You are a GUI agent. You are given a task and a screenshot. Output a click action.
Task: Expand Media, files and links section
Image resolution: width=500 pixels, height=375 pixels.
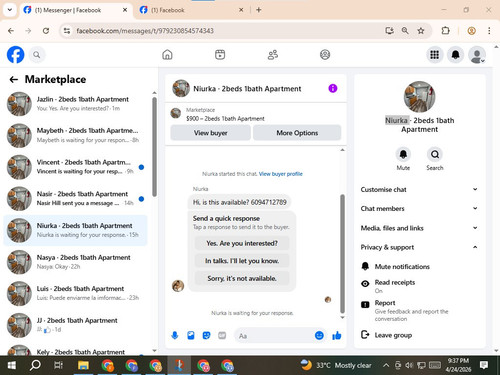419,228
